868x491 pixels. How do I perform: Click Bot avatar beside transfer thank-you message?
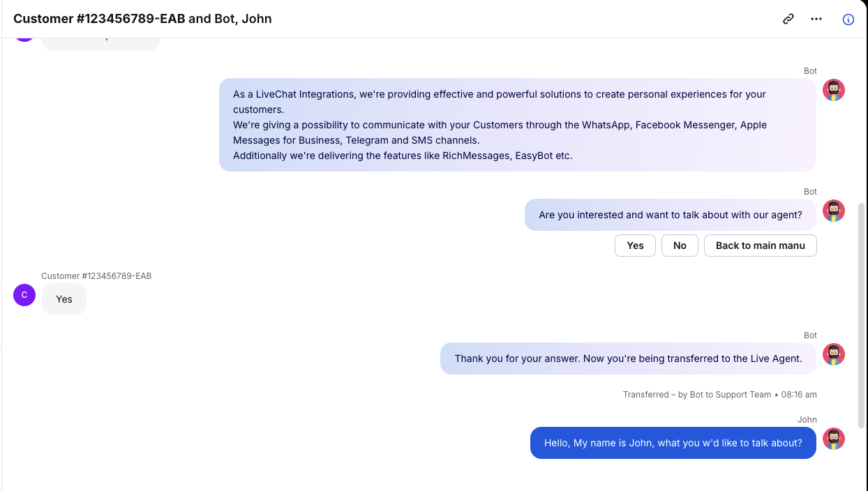pyautogui.click(x=834, y=354)
